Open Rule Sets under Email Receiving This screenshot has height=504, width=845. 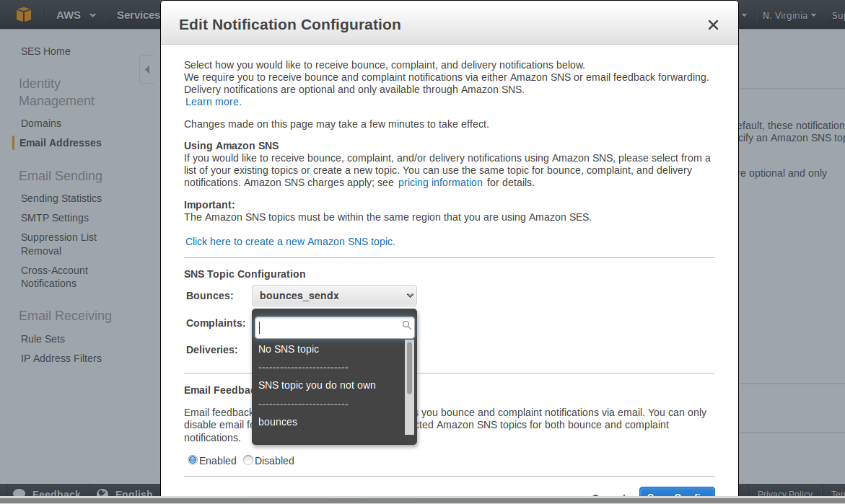pos(43,339)
